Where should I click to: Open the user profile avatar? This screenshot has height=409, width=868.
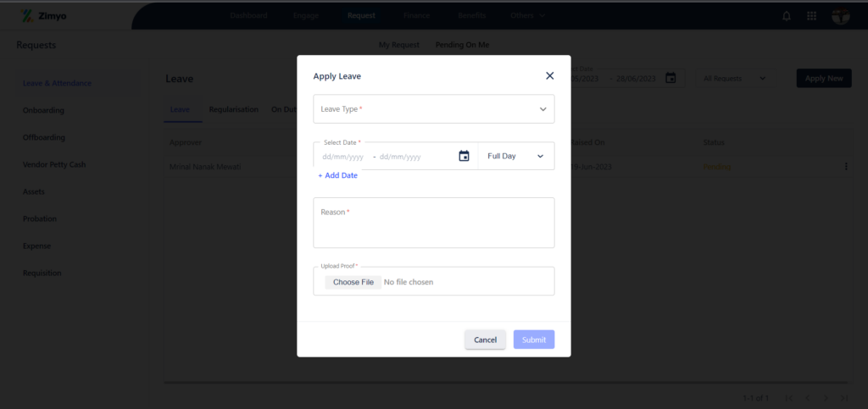[840, 16]
